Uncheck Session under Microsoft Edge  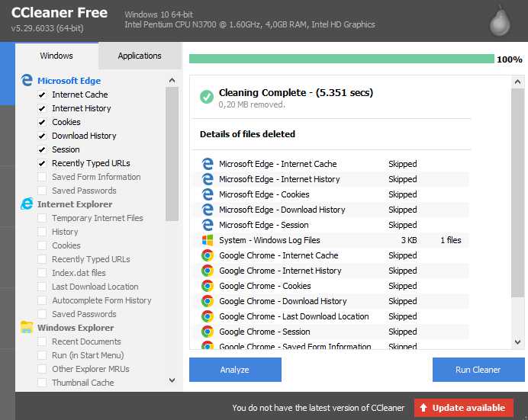(42, 149)
